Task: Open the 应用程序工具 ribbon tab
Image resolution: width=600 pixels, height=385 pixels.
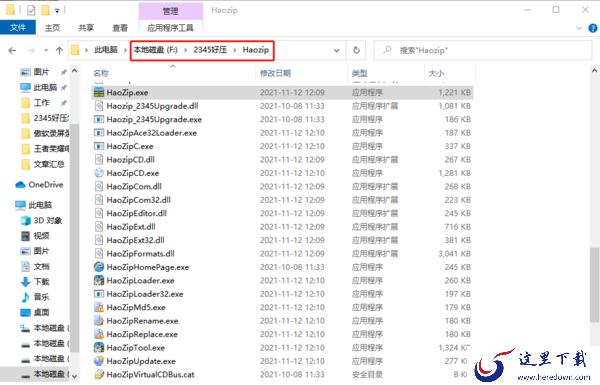Action: [170, 28]
